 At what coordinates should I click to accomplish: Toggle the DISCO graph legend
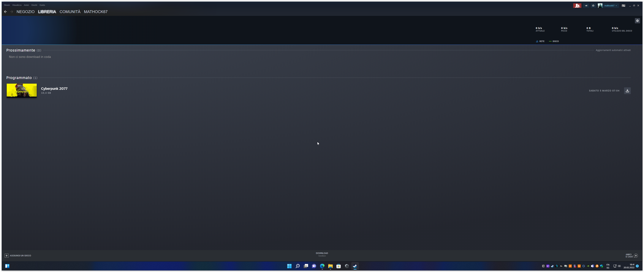point(554,41)
